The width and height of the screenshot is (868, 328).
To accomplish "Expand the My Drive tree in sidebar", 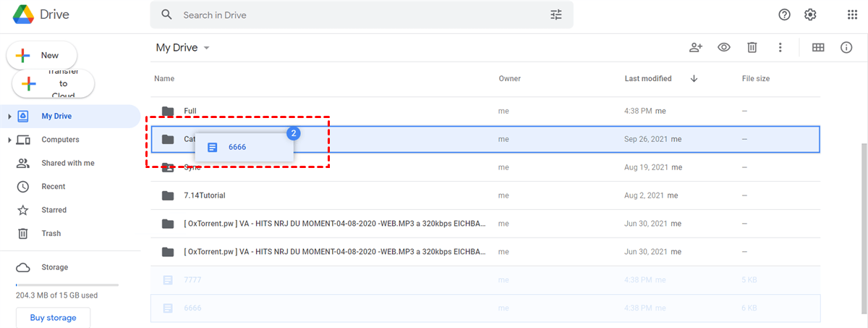I will pyautogui.click(x=9, y=117).
